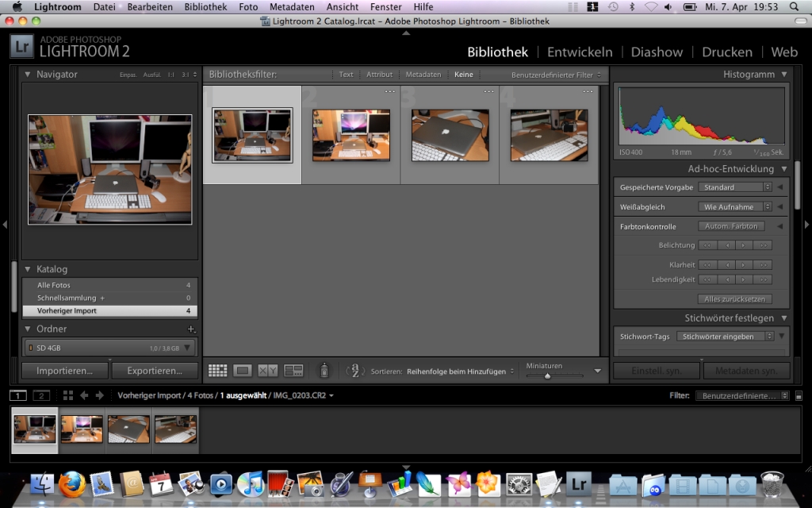Set Navigator zoom to Einpas.

pos(128,75)
